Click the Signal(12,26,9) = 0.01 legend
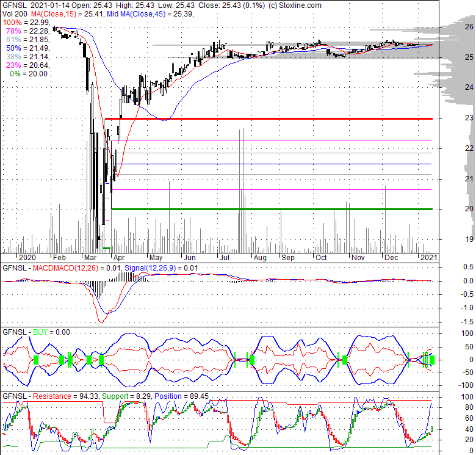The height and width of the screenshot is (455, 476). pos(161,268)
